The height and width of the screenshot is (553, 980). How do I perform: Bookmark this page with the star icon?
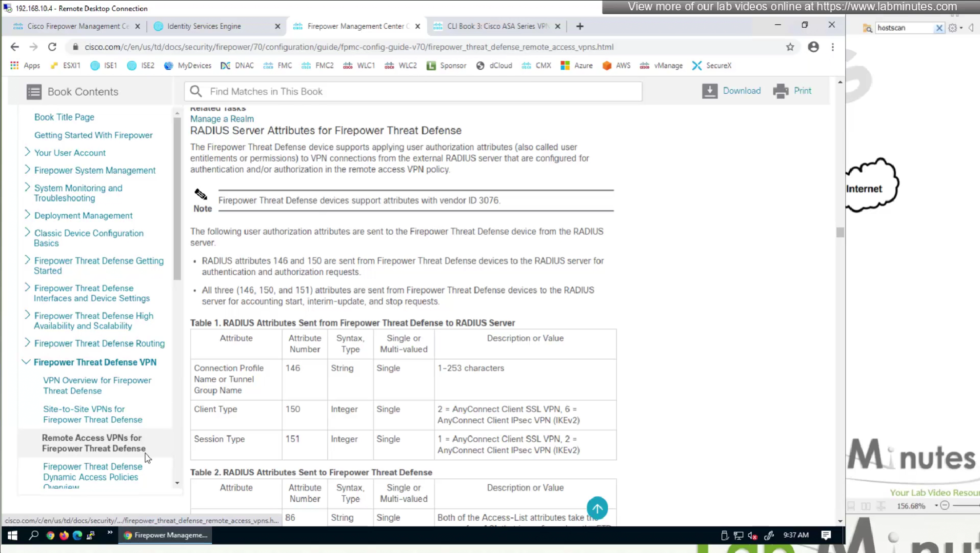tap(790, 47)
